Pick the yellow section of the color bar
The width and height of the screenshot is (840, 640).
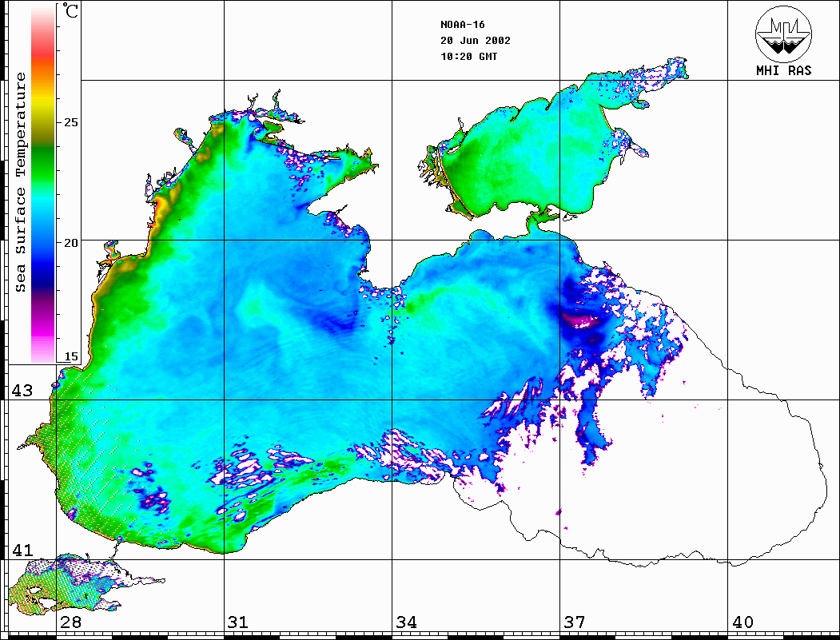click(x=43, y=101)
